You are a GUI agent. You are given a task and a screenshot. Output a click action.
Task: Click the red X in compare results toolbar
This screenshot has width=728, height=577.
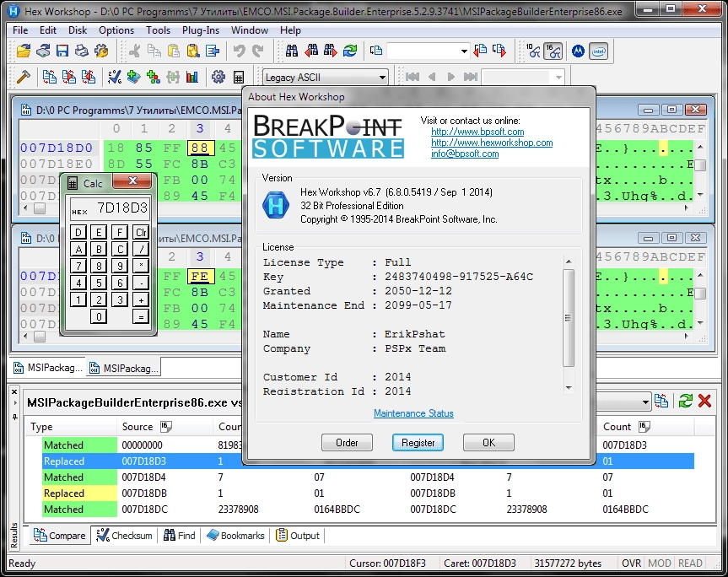click(x=704, y=401)
